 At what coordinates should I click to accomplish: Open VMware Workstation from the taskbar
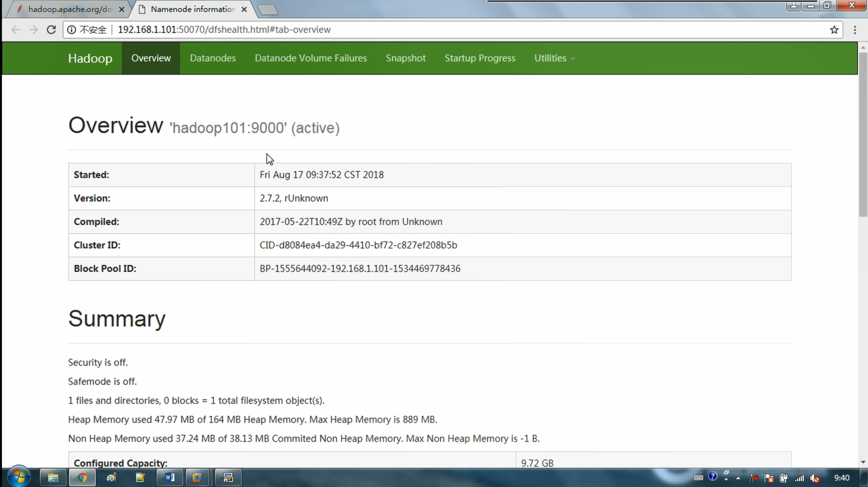(197, 478)
